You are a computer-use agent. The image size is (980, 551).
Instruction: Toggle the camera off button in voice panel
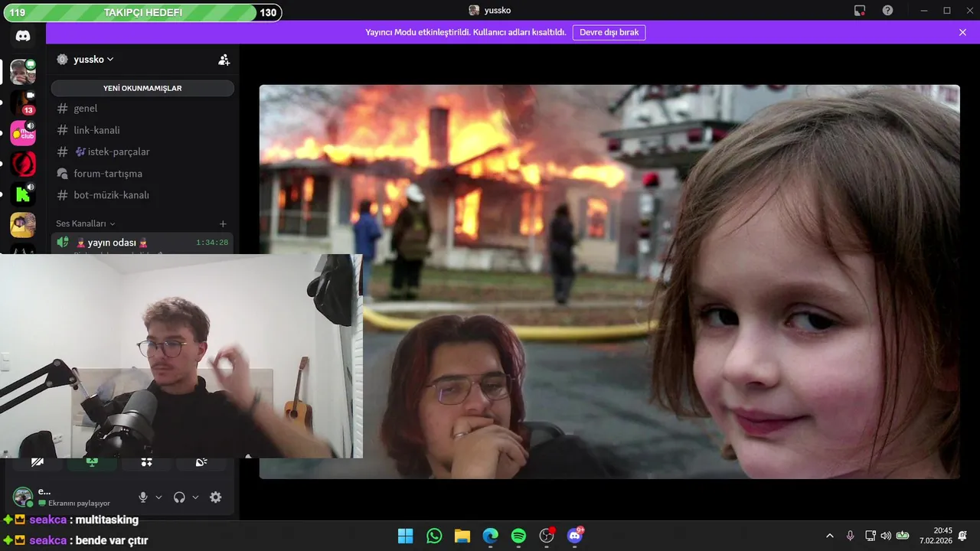coord(37,462)
